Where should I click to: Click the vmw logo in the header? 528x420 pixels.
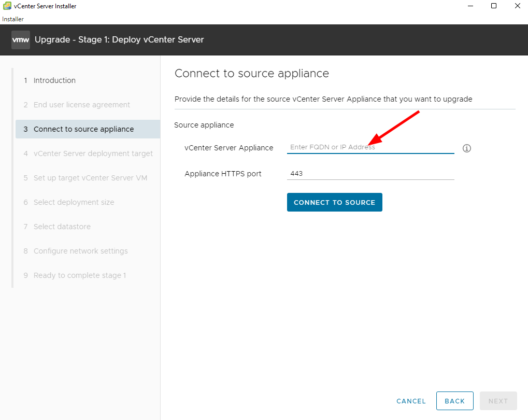[x=21, y=40]
